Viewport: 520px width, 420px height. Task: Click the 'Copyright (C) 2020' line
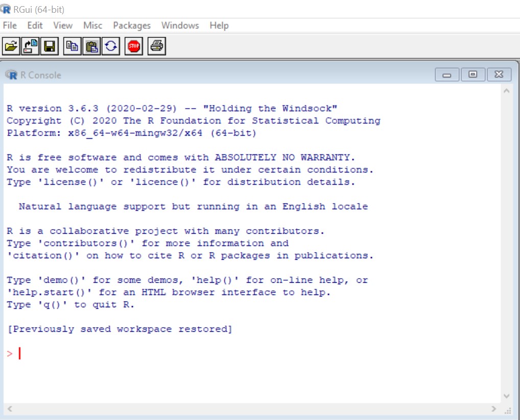pos(194,121)
